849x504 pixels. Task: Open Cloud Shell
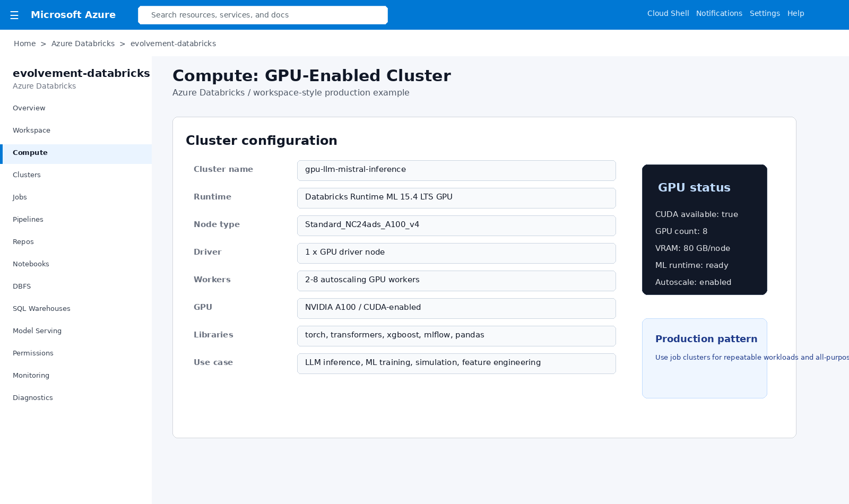[668, 13]
